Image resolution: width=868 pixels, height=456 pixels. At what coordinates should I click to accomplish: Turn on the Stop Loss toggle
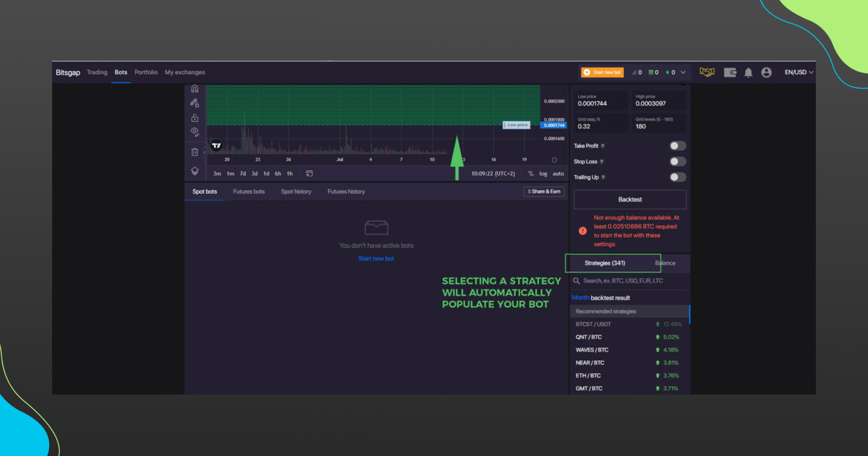(677, 161)
